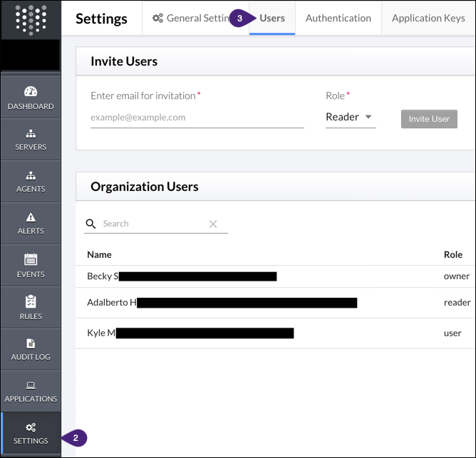Open Rules clipboard icon
Image resolution: width=476 pixels, height=458 pixels.
(31, 301)
